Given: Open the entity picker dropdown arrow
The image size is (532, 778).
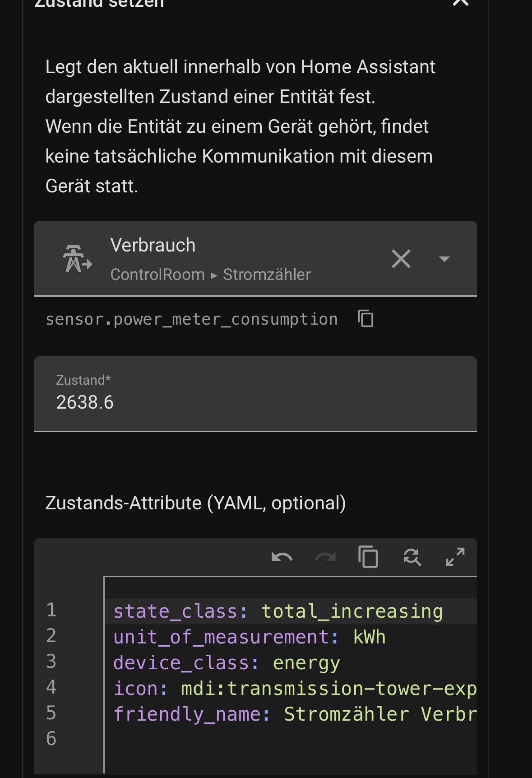Looking at the screenshot, I should [444, 259].
